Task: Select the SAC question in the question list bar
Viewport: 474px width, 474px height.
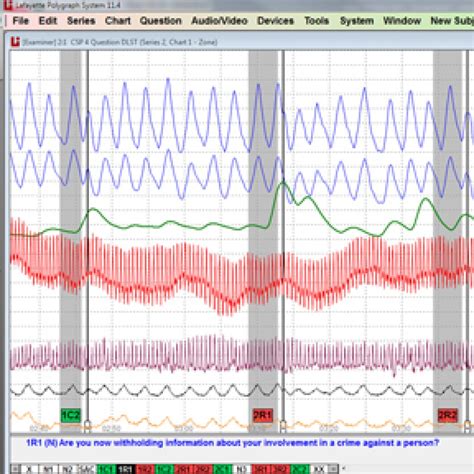Action: [x=87, y=469]
